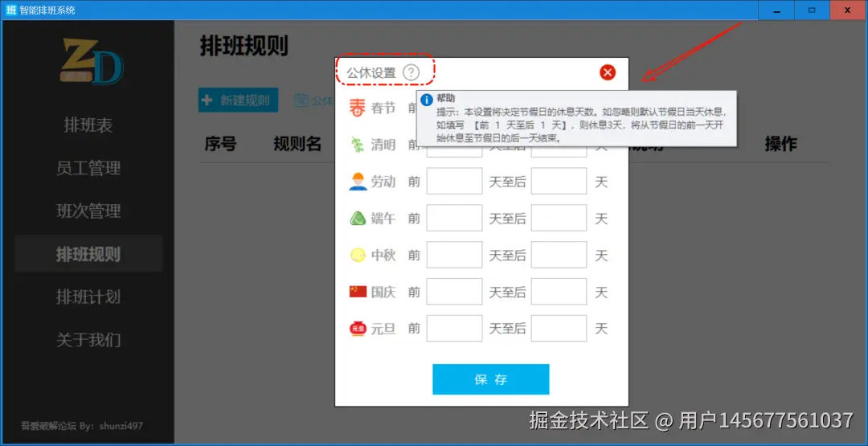Viewport: 868px width, 446px height.
Task: Click the 保存 save button
Action: (490, 379)
